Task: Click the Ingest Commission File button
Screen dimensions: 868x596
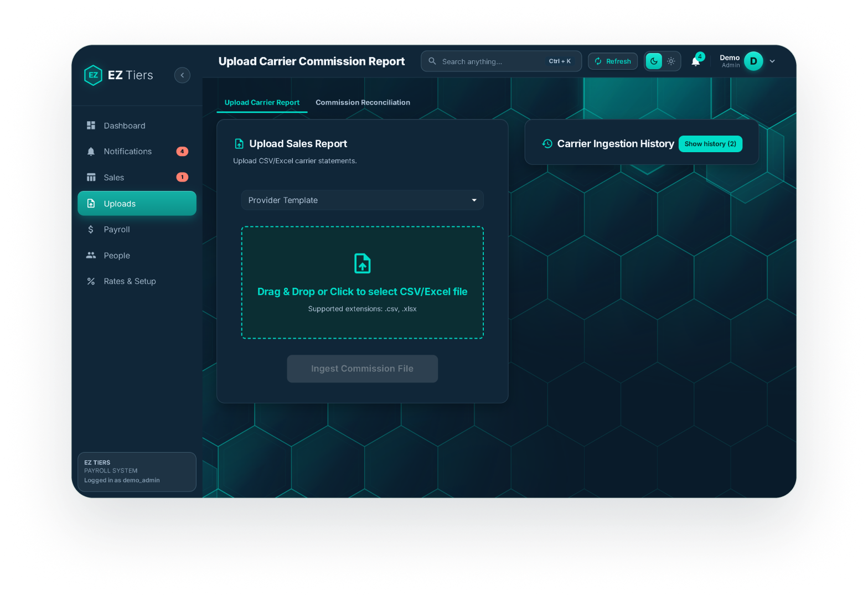Action: tap(362, 369)
